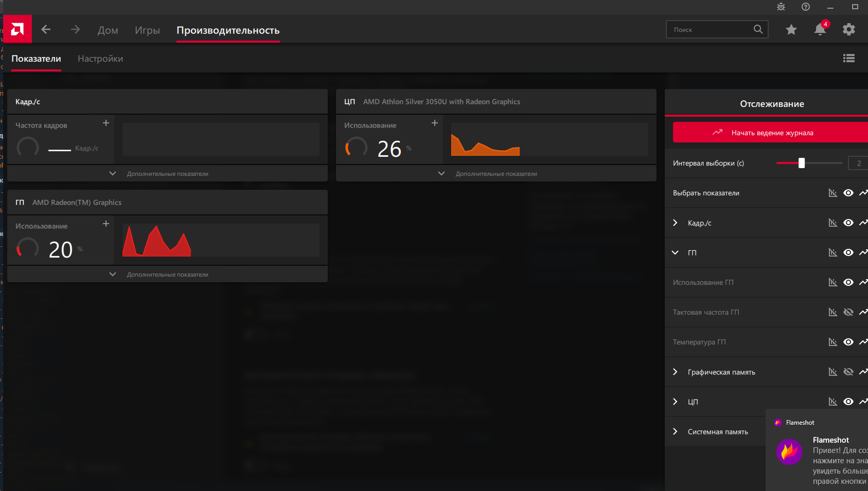Toggle chart icon for Кадр./с row

click(x=833, y=223)
